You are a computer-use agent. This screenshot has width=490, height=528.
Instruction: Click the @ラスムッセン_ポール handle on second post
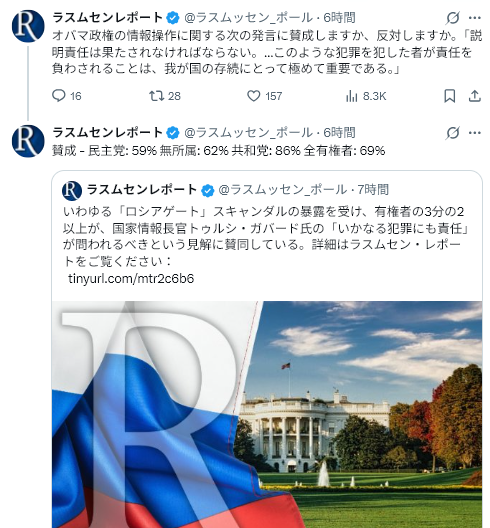(248, 133)
